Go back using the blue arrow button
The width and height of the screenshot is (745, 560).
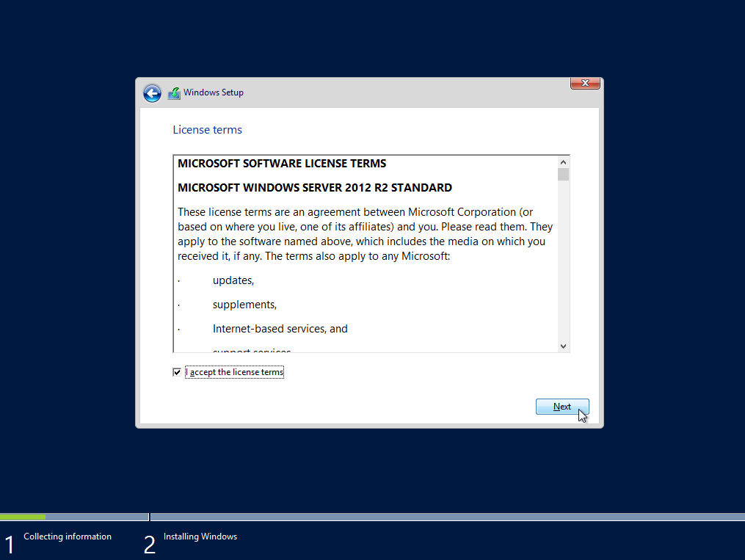(152, 93)
